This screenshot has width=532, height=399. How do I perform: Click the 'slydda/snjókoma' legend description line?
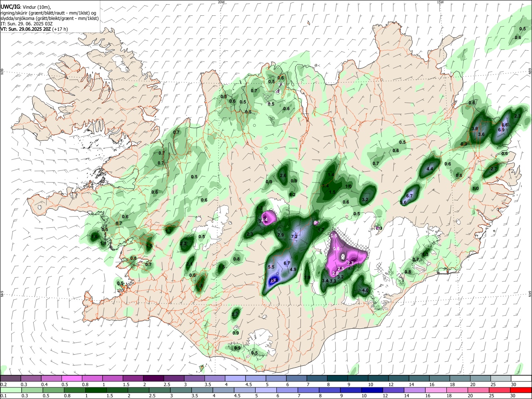coord(49,18)
